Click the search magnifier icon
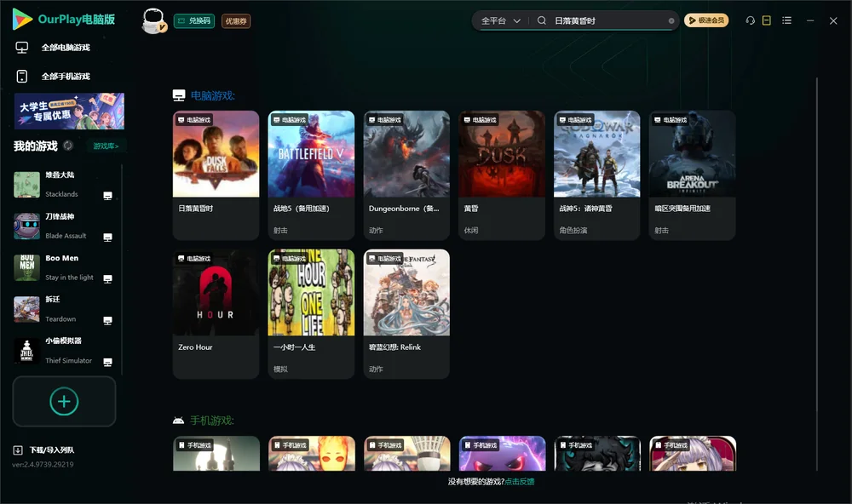 pos(542,20)
